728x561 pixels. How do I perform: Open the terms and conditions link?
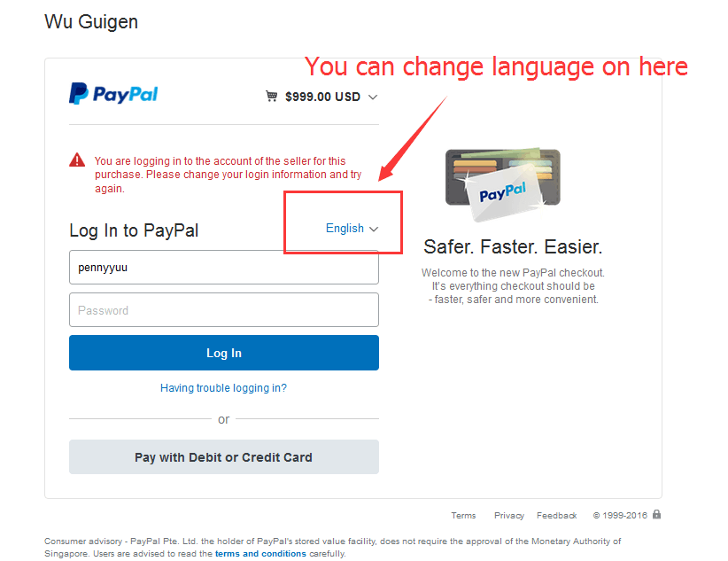click(260, 554)
